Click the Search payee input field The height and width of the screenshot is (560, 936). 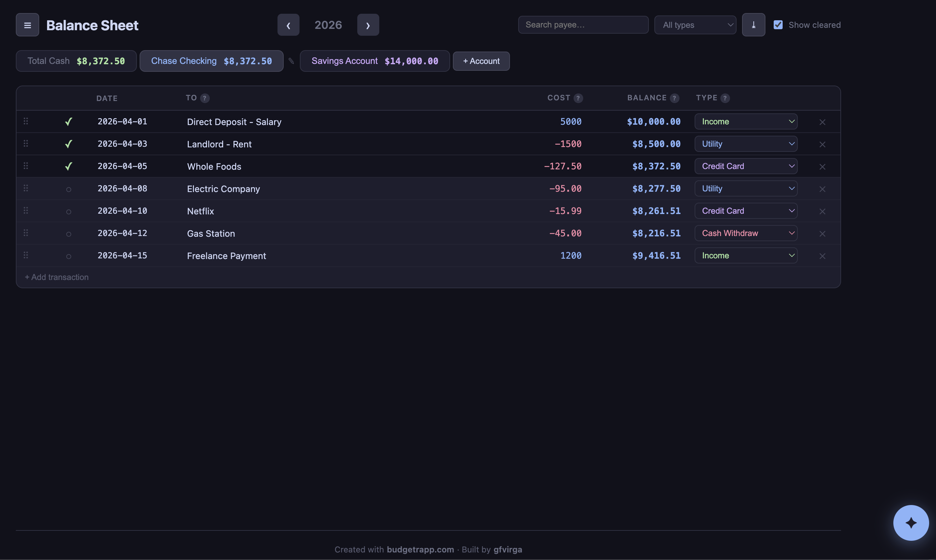pyautogui.click(x=583, y=24)
